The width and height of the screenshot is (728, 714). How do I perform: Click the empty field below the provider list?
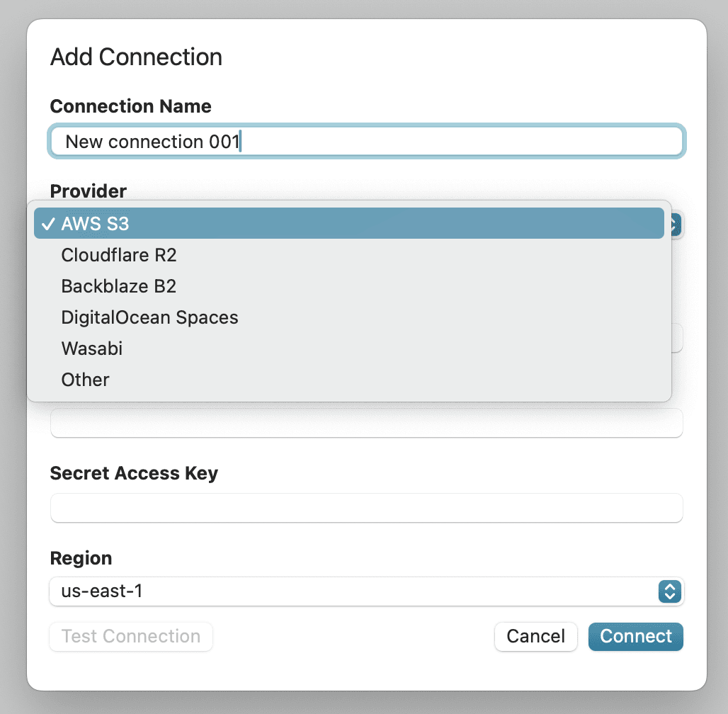(x=366, y=423)
